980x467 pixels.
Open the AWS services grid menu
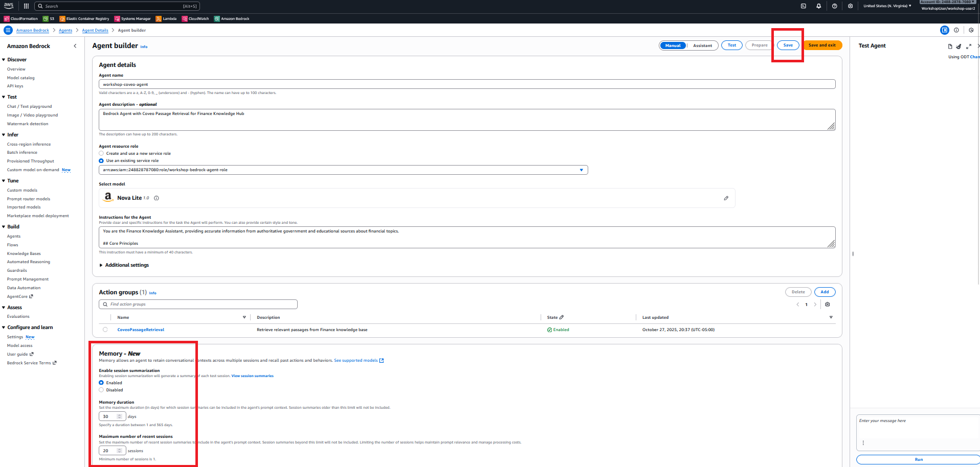tap(26, 6)
